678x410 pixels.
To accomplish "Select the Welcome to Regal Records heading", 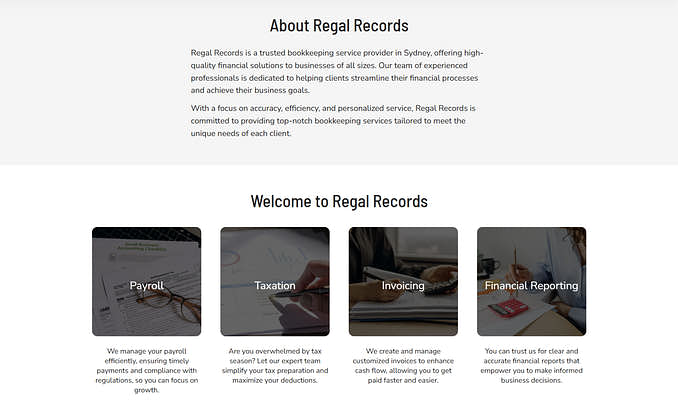I will coord(339,202).
